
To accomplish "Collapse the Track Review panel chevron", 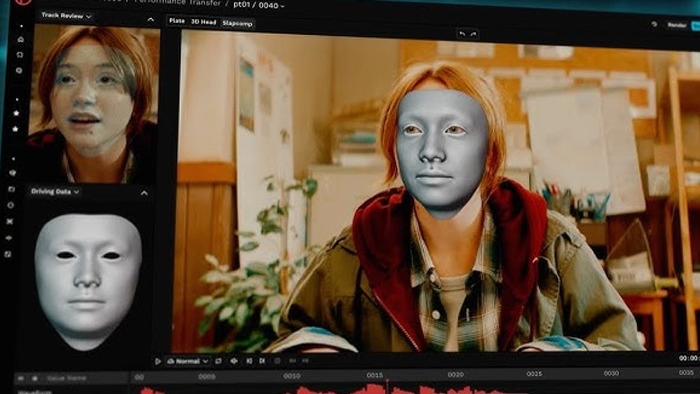I will pyautogui.click(x=150, y=20).
